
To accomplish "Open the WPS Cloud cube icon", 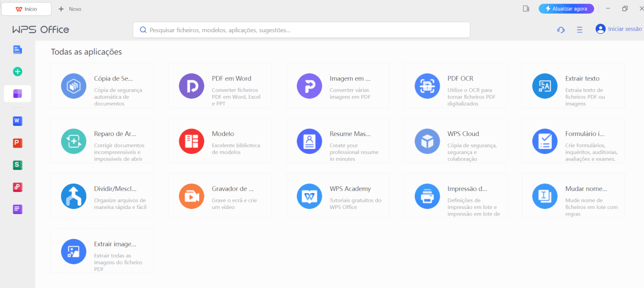I will point(427,141).
